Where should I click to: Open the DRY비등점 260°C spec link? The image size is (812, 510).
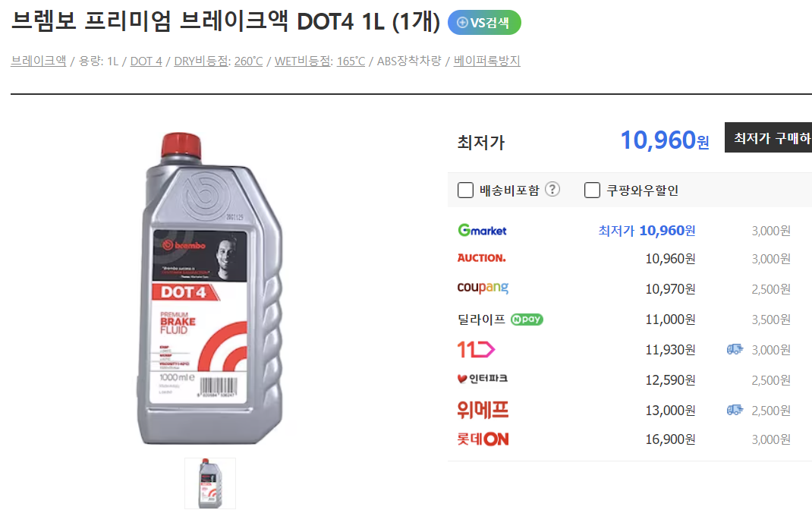[219, 61]
